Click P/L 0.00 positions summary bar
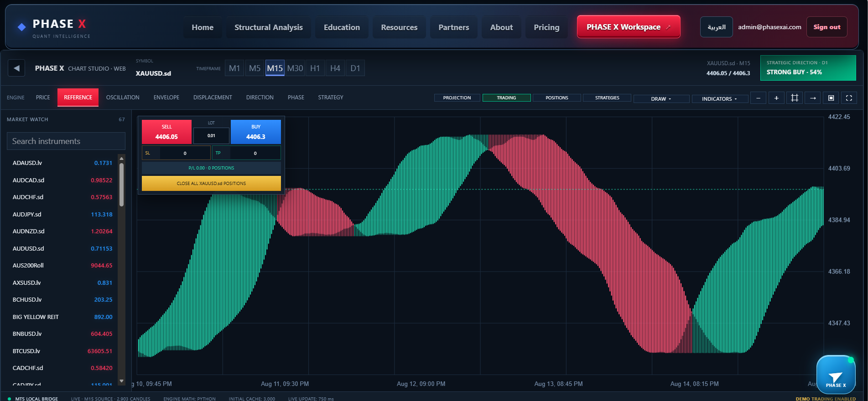868x401 pixels. coord(211,168)
